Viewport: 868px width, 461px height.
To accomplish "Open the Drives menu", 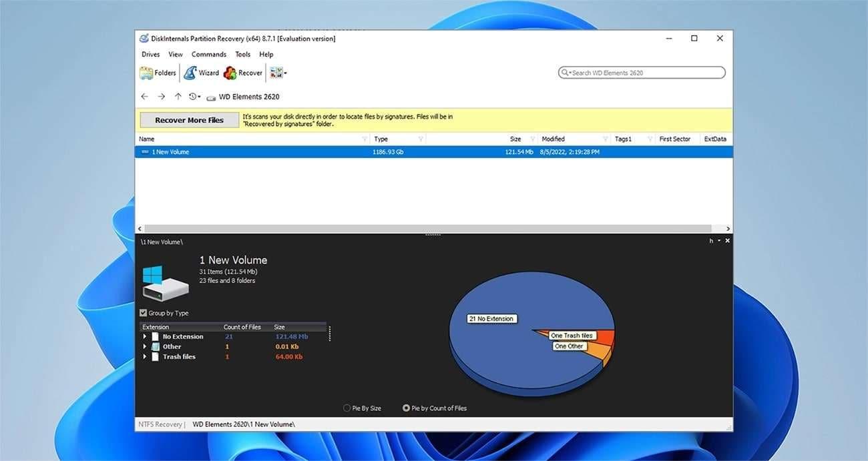I will point(150,55).
